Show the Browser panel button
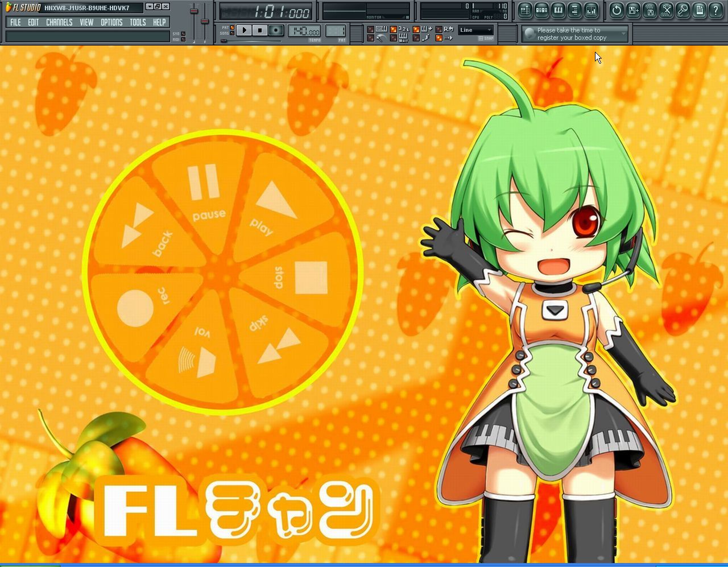 click(574, 10)
